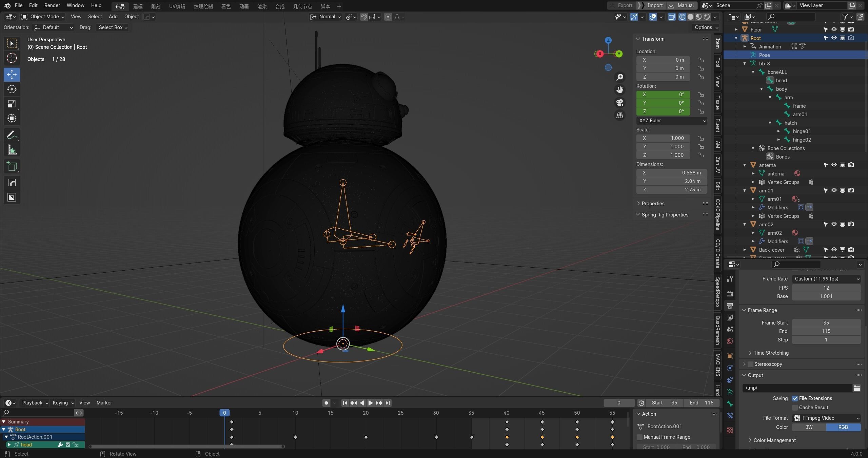Switch to the 动画 workspace tab
The height and width of the screenshot is (458, 868).
[244, 6]
